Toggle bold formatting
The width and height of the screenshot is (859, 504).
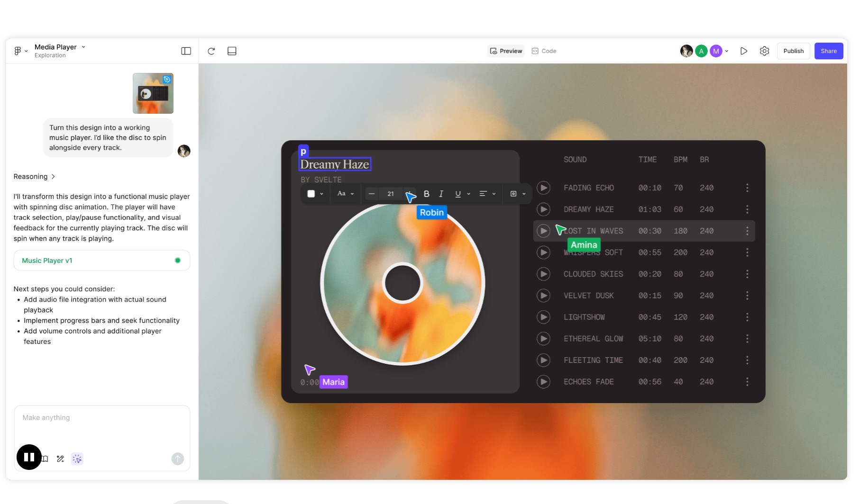[x=426, y=194]
